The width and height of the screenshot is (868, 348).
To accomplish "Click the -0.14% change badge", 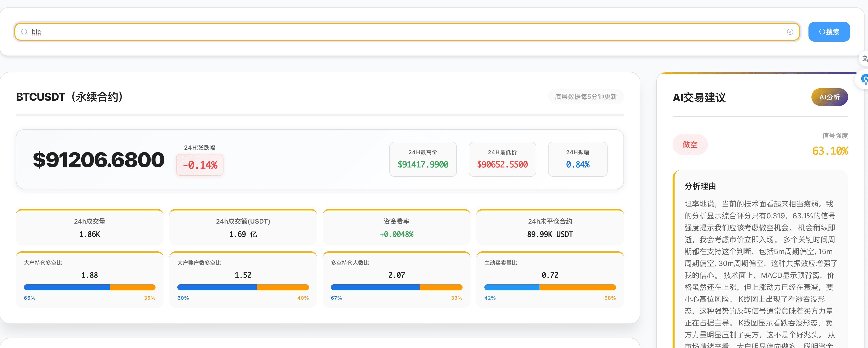I will 200,165.
